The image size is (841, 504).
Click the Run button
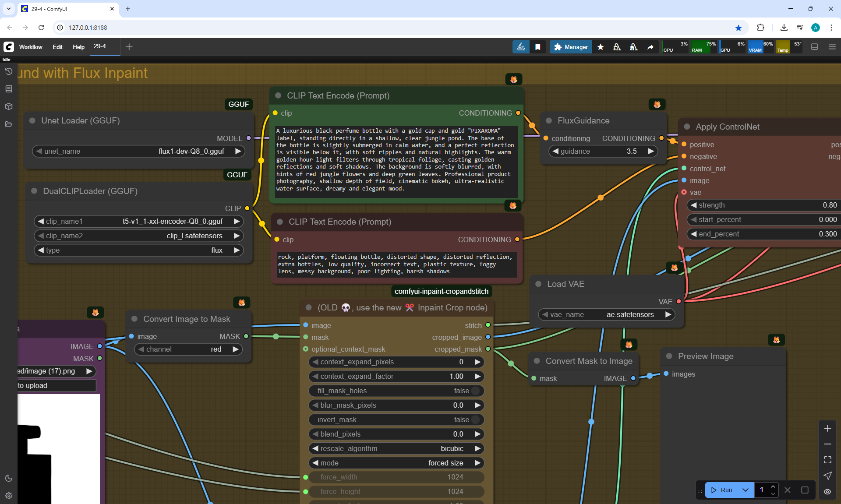click(x=722, y=490)
